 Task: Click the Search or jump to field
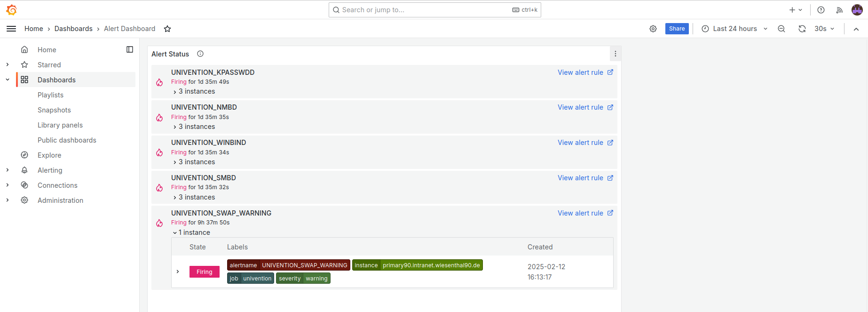click(435, 10)
